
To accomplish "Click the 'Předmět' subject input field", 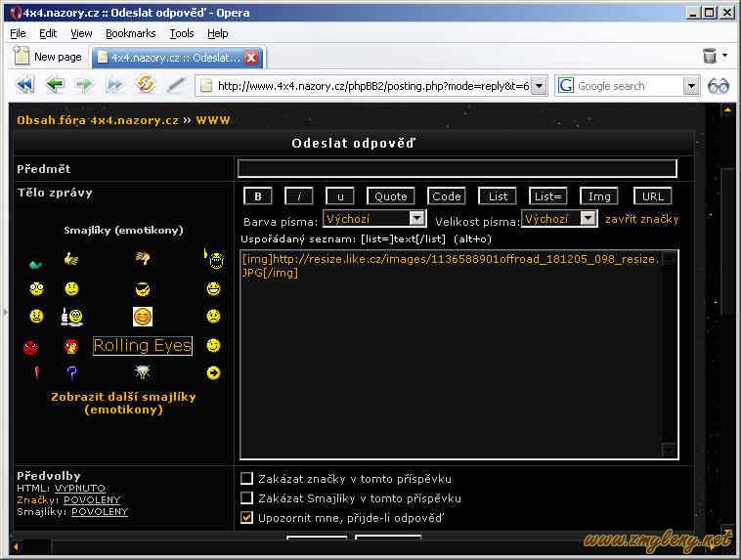I will [457, 168].
